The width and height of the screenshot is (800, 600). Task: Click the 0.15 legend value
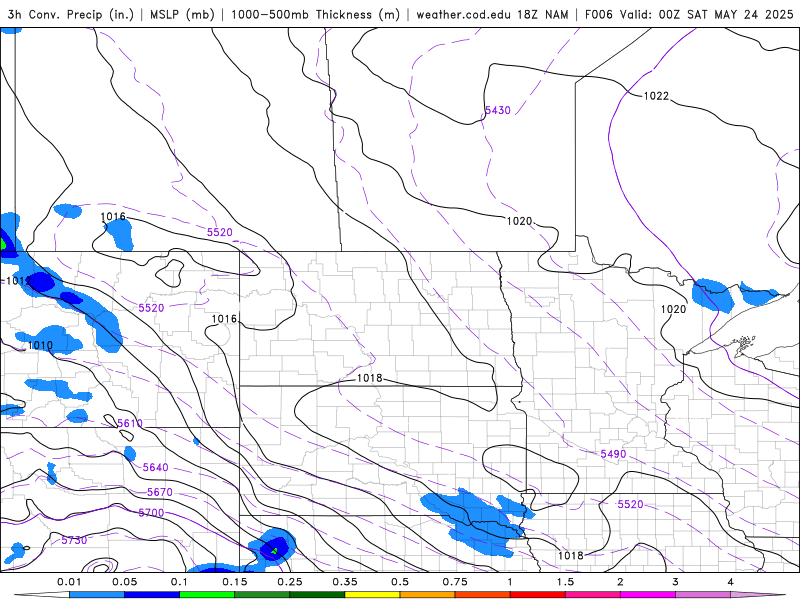(x=235, y=582)
